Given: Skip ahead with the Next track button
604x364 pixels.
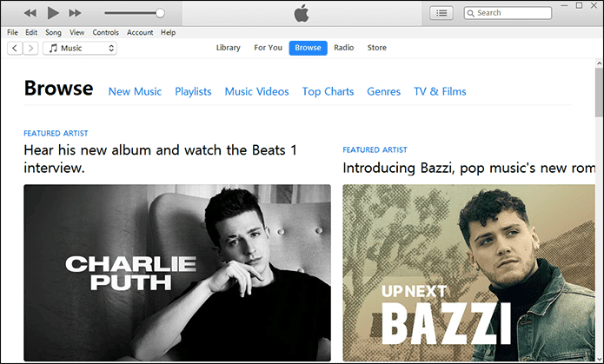Looking at the screenshot, I should click(75, 13).
